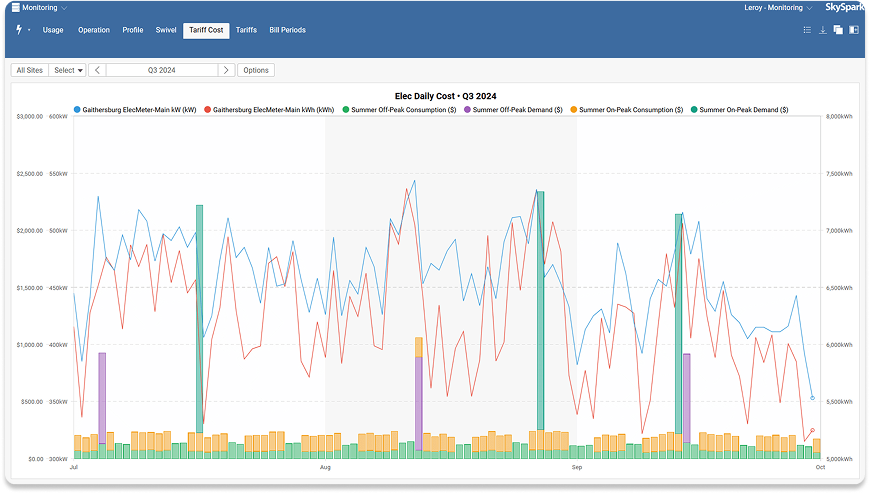Viewport: 870px width, 494px height.
Task: Click the lightning bolt energy app icon
Action: tap(19, 30)
